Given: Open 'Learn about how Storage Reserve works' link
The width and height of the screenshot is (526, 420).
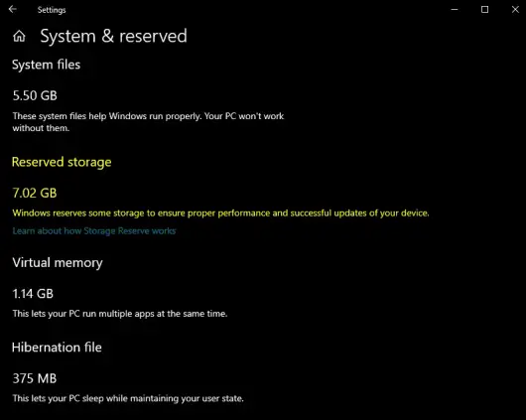Looking at the screenshot, I should point(94,231).
